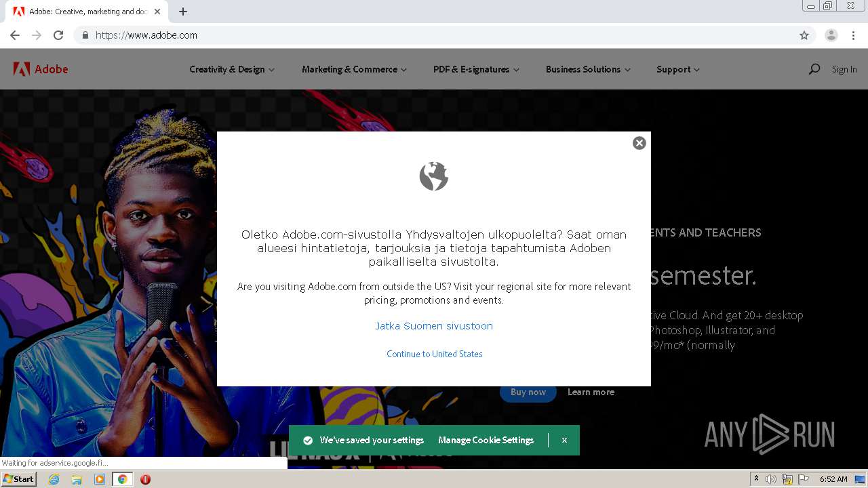Open the PDF & E-signatures dropdown
Screen dimensions: 868x488
coord(476,69)
